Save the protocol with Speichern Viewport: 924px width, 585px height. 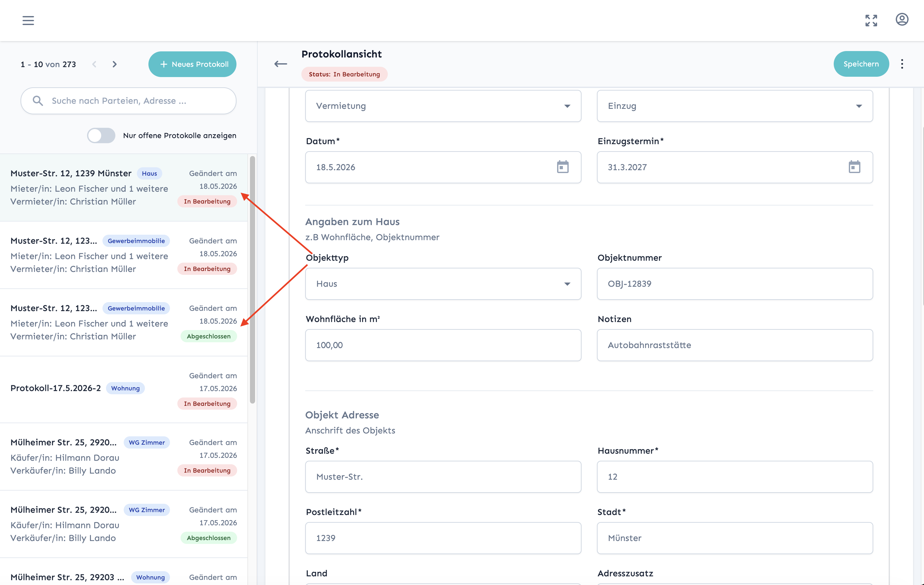(861, 64)
